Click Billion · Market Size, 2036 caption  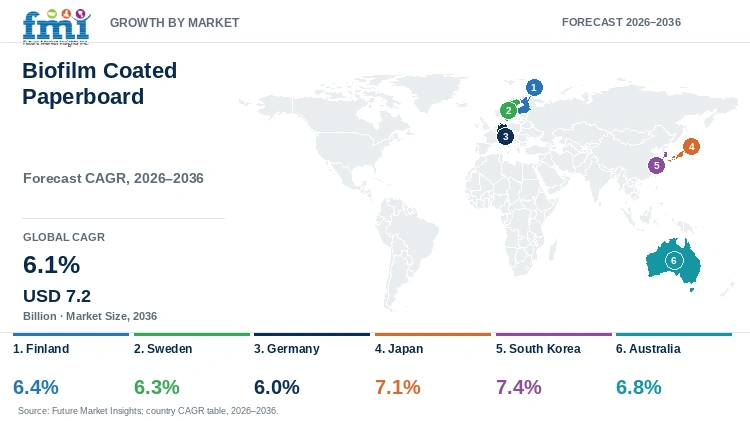coord(90,316)
